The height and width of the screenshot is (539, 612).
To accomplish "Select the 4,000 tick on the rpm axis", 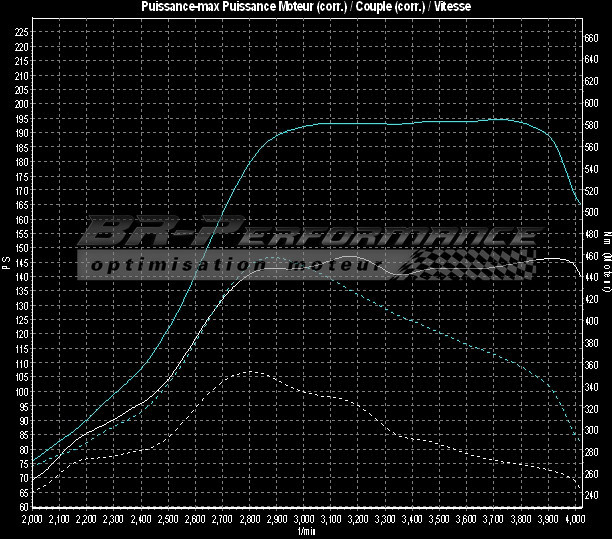I will 574,520.
